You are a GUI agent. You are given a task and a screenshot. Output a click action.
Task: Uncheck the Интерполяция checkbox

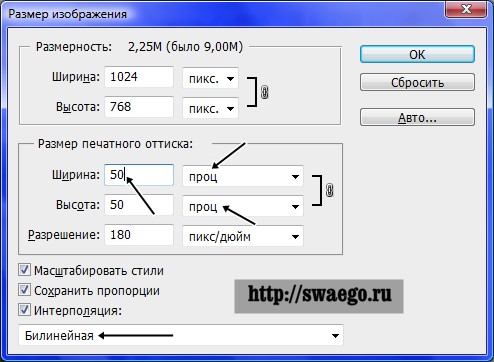tap(24, 310)
